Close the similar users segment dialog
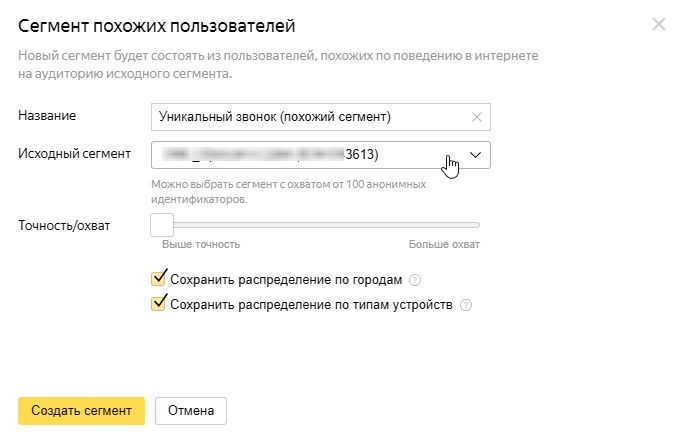 click(658, 24)
